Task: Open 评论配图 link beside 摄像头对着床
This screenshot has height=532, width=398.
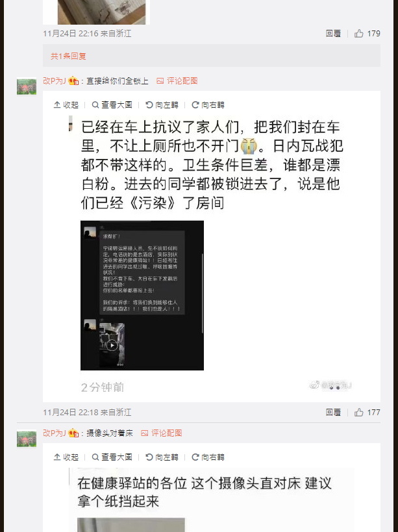Action: click(162, 433)
